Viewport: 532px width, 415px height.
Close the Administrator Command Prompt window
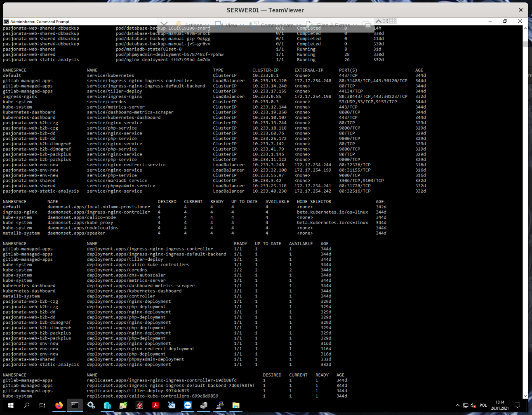[x=520, y=21]
